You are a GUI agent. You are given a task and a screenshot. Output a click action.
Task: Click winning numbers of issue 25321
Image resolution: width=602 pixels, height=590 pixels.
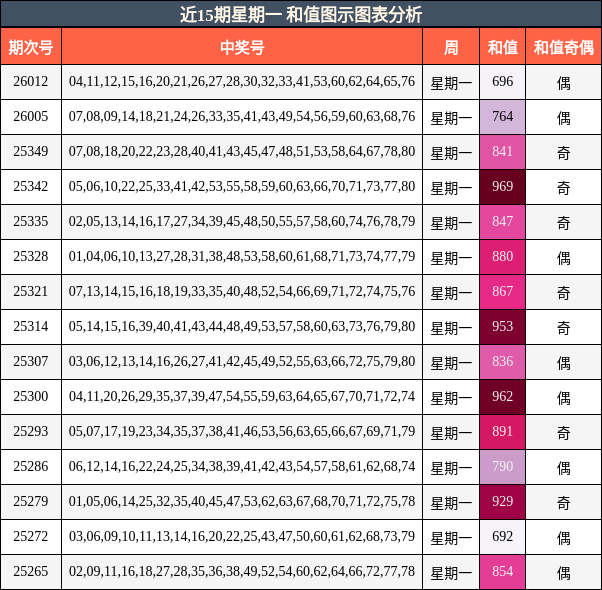pyautogui.click(x=242, y=291)
